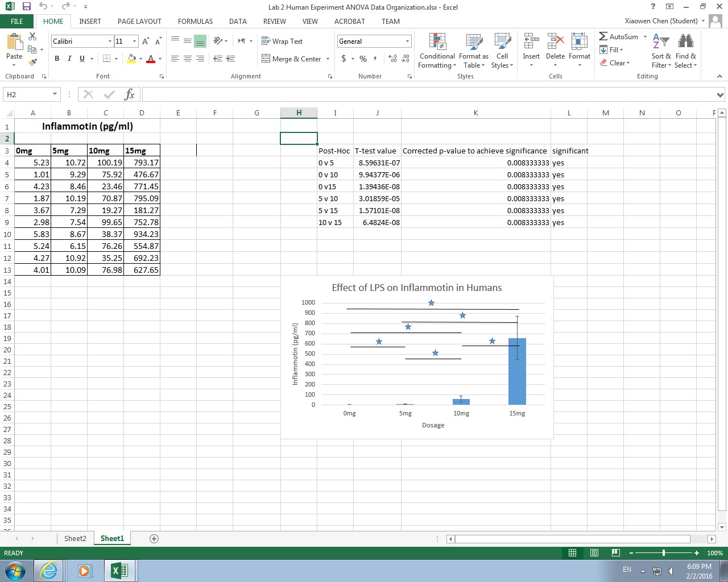This screenshot has height=582, width=728.
Task: Click the Save icon in title bar
Action: (26, 7)
